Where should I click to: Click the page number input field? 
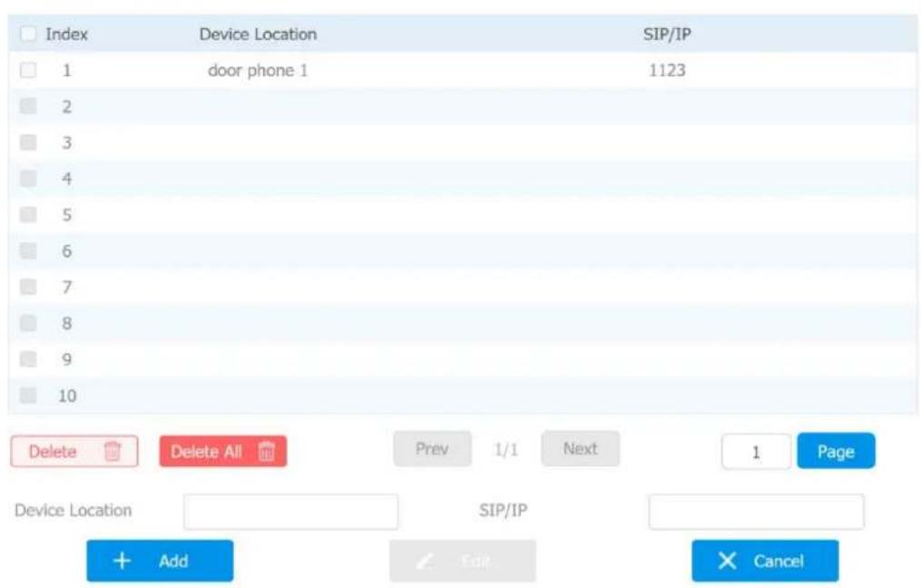coord(757,452)
